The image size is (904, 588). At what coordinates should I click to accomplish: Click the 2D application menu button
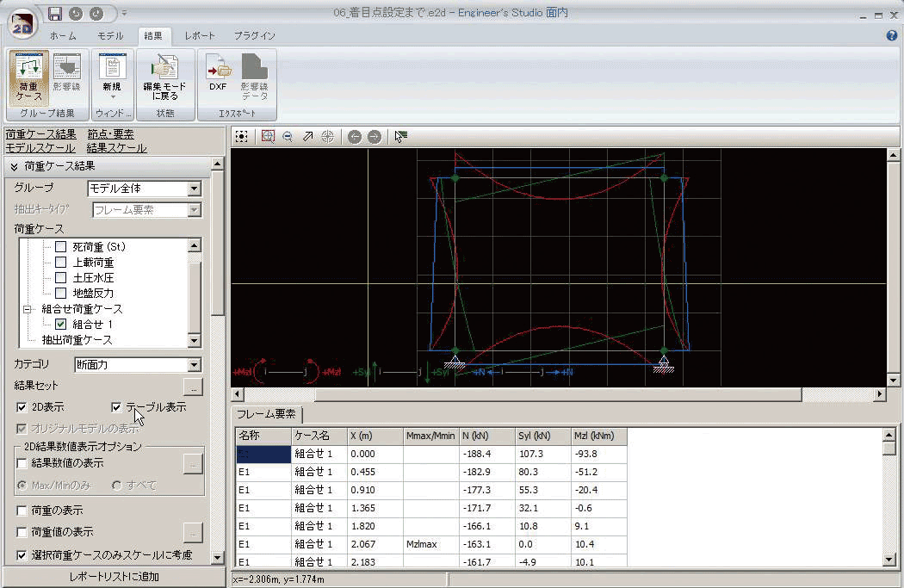(22, 24)
